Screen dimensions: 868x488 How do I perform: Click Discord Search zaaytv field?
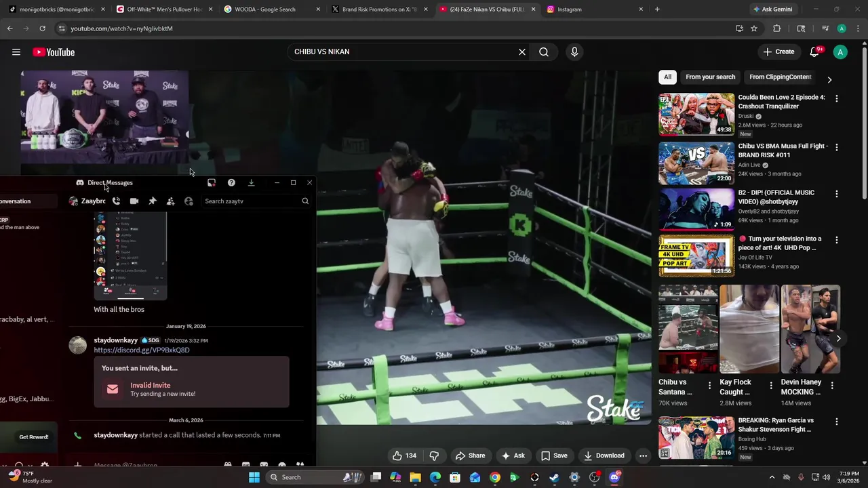[x=256, y=201]
